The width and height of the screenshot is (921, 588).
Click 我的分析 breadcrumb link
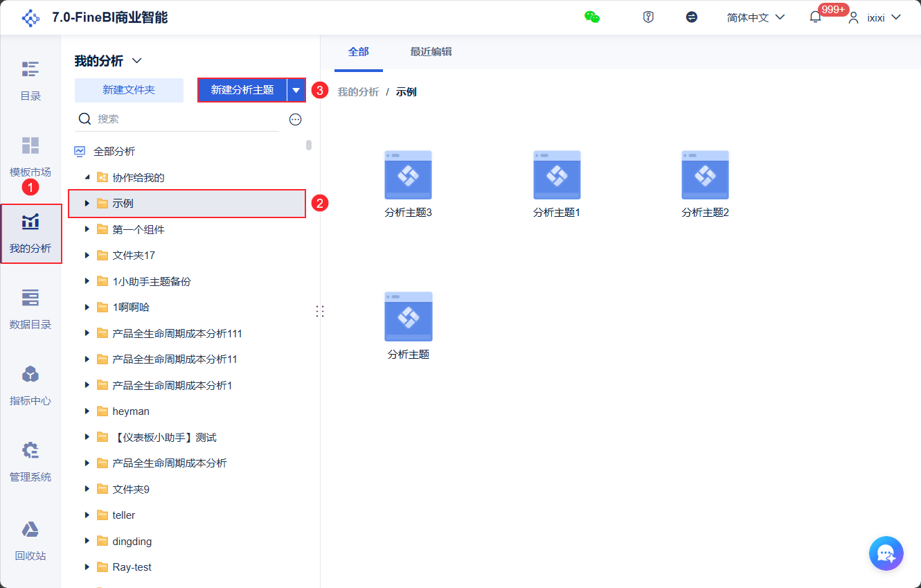coord(358,92)
